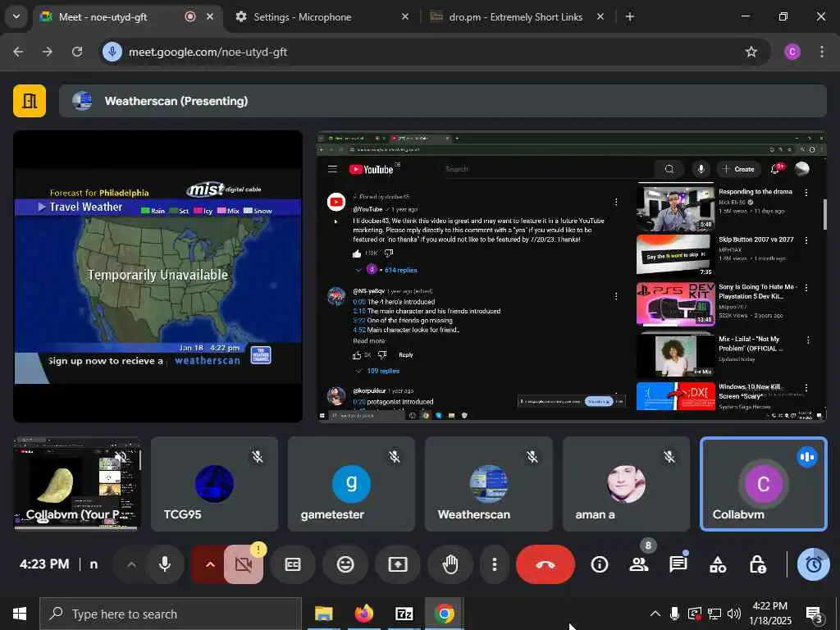This screenshot has height=630, width=840.
Task: Click muted mic indicator on TCG95 tile
Action: click(258, 457)
